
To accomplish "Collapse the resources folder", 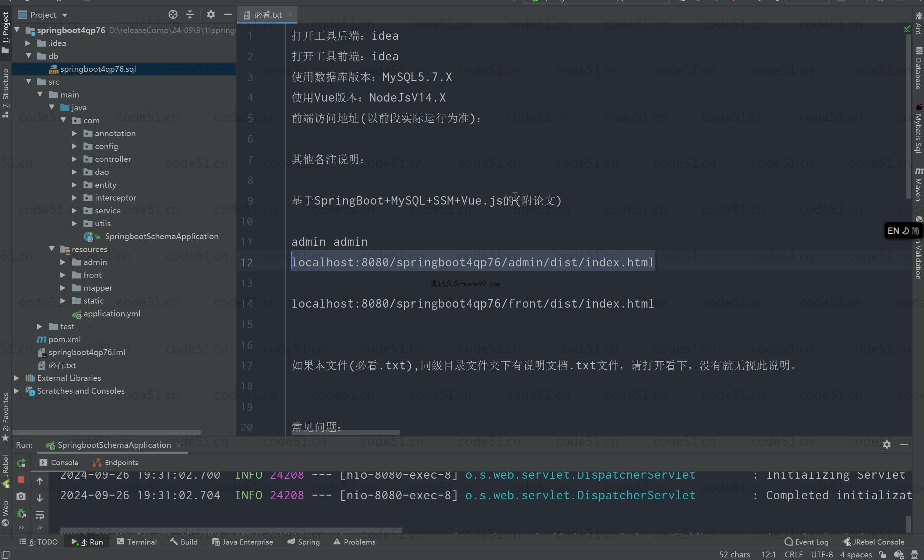I will [x=52, y=249].
